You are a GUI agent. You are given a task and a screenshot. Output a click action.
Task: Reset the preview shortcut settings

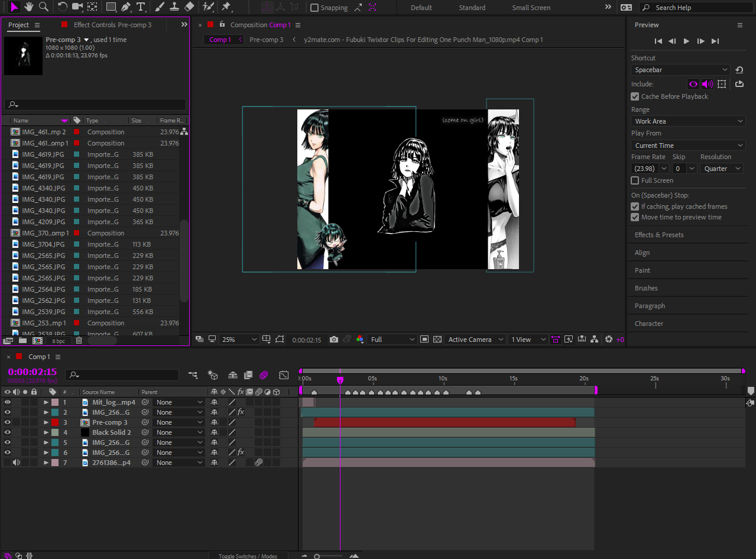[739, 70]
